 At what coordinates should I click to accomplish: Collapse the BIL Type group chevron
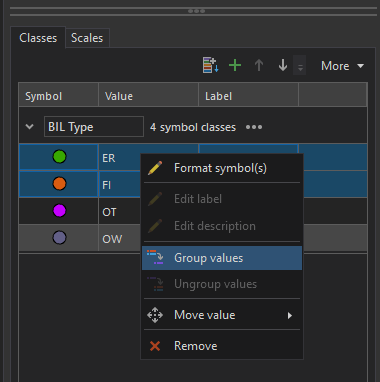coord(30,127)
